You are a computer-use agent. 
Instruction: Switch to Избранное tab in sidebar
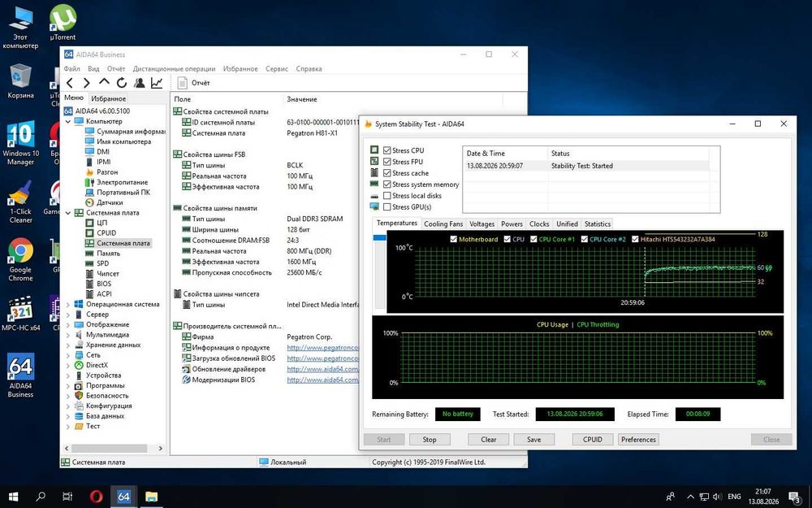[x=108, y=98]
